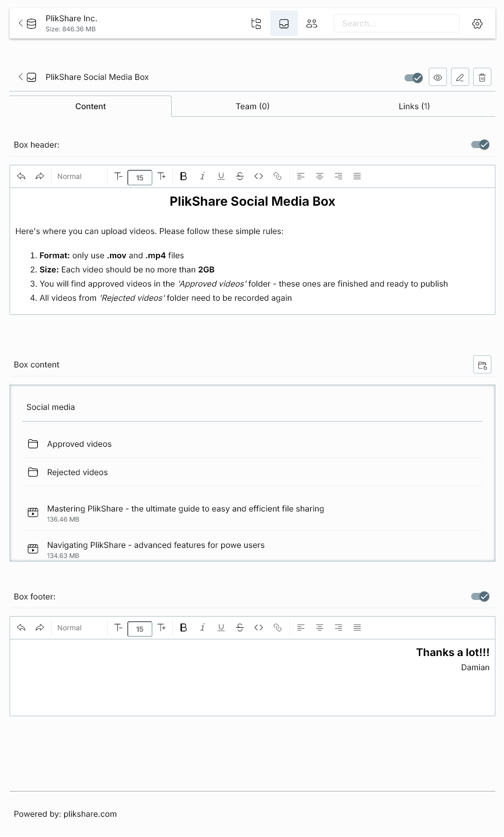Go back using the top header chevron
The image size is (504, 837).
click(x=21, y=23)
